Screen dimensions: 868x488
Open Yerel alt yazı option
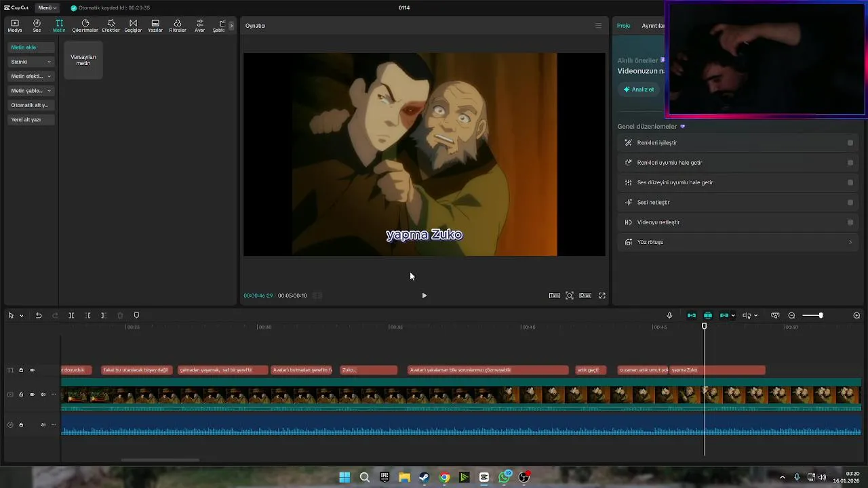[31, 119]
